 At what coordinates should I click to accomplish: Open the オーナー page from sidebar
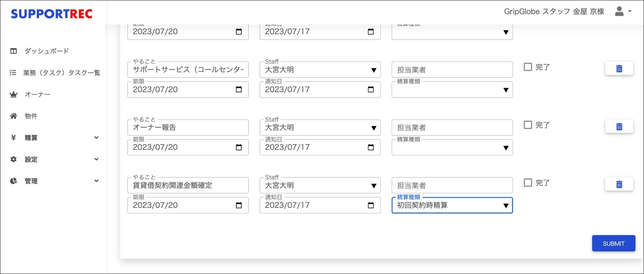point(37,95)
